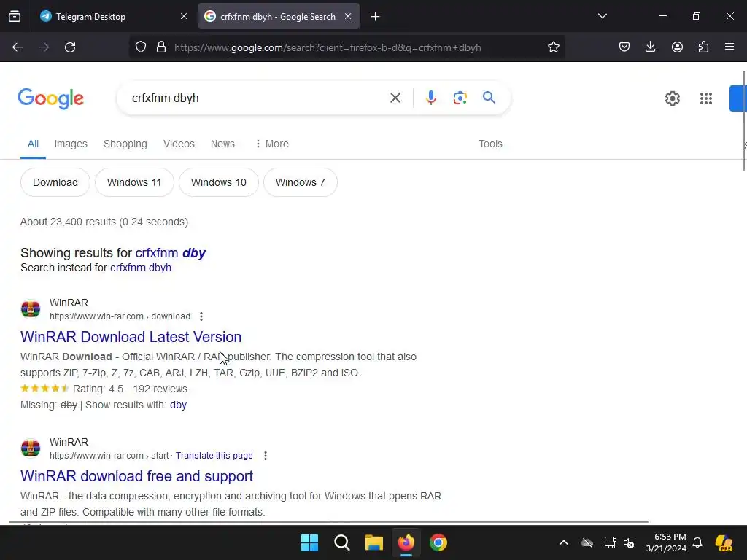Open notifications bell in taskbar
This screenshot has width=747, height=560.
coord(697,542)
